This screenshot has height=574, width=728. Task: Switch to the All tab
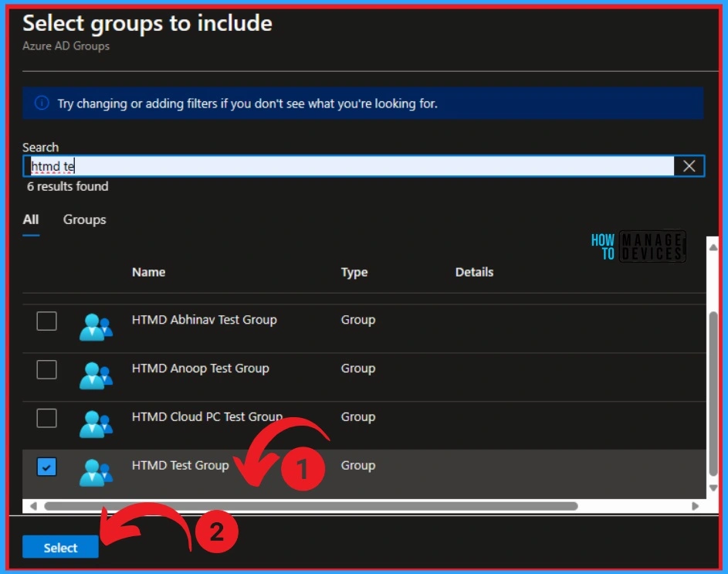coord(31,219)
